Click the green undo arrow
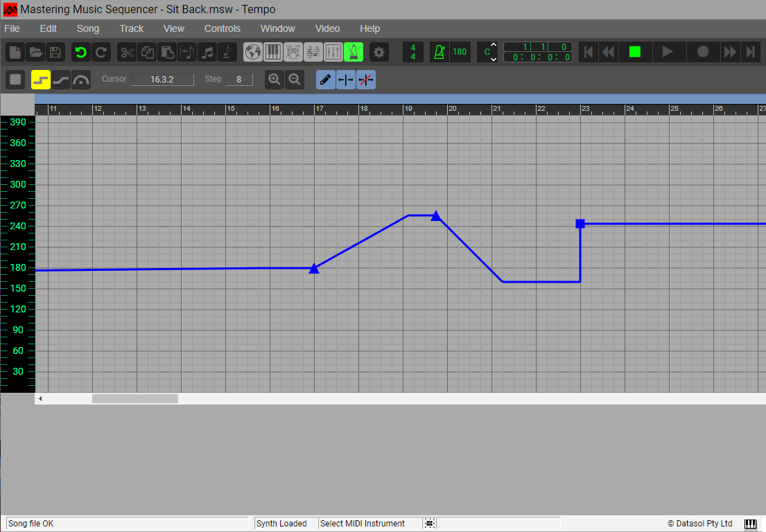The width and height of the screenshot is (766, 532). (81, 52)
